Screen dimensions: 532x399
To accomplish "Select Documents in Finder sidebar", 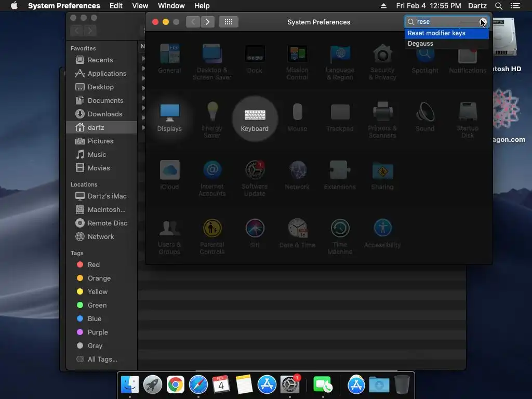I will pos(102,101).
